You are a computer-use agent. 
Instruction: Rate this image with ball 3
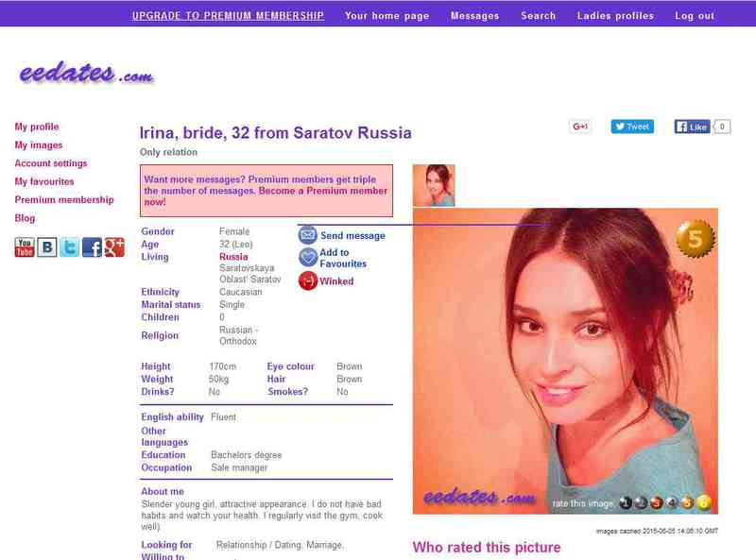coord(656,503)
